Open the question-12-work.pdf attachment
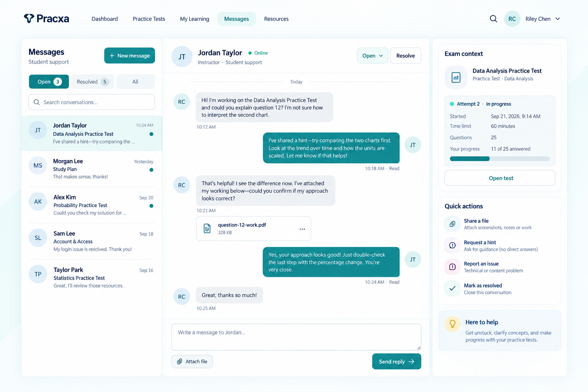This screenshot has width=588, height=392. [253, 229]
